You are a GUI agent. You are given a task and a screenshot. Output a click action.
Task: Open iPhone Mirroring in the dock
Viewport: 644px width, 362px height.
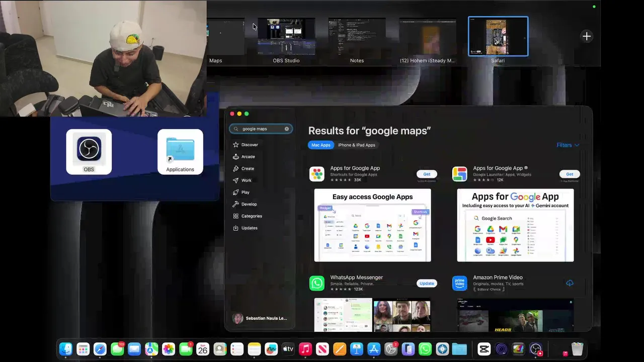pos(408,349)
